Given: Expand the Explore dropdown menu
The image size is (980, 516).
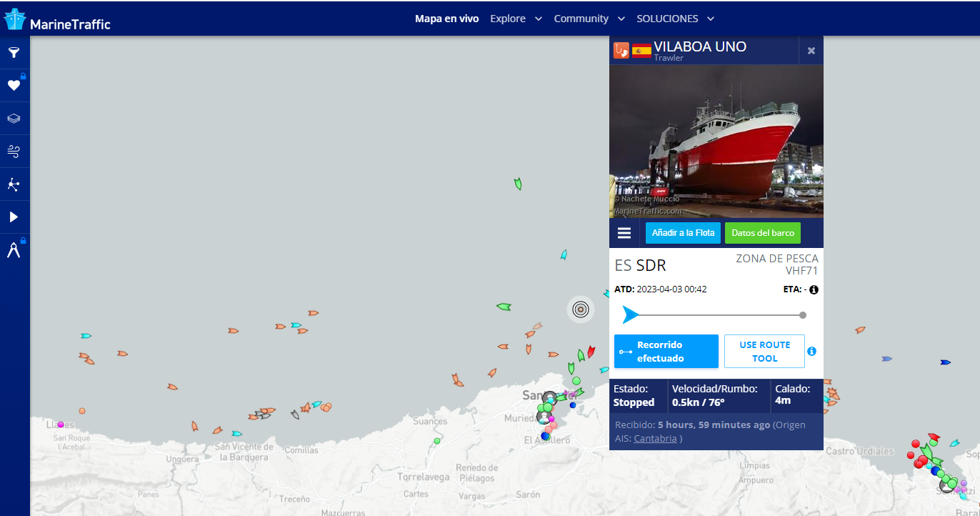Looking at the screenshot, I should coord(516,19).
